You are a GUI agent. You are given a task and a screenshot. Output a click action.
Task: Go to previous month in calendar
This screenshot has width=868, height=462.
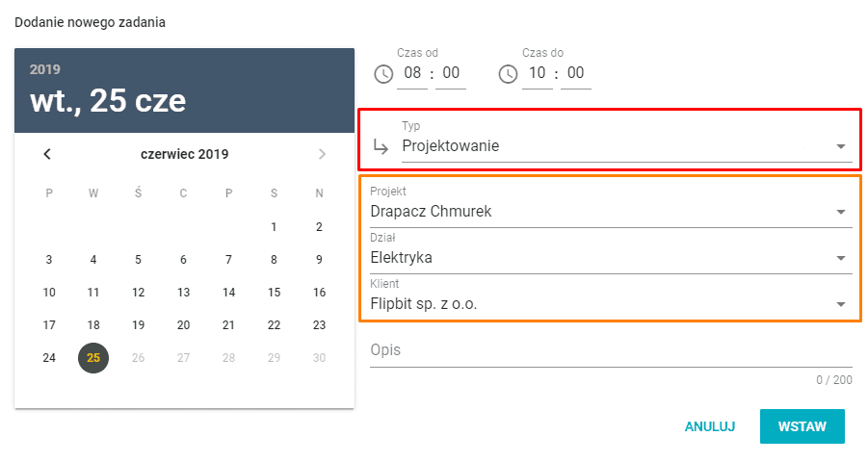47,154
